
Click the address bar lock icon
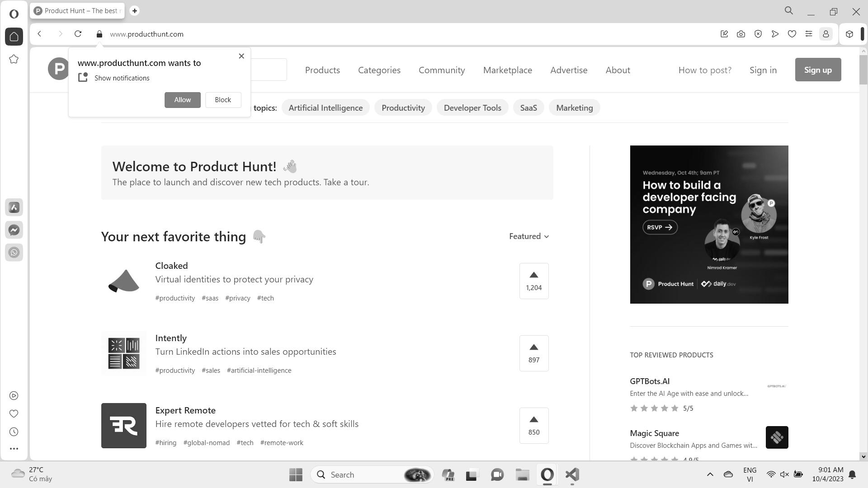point(99,34)
